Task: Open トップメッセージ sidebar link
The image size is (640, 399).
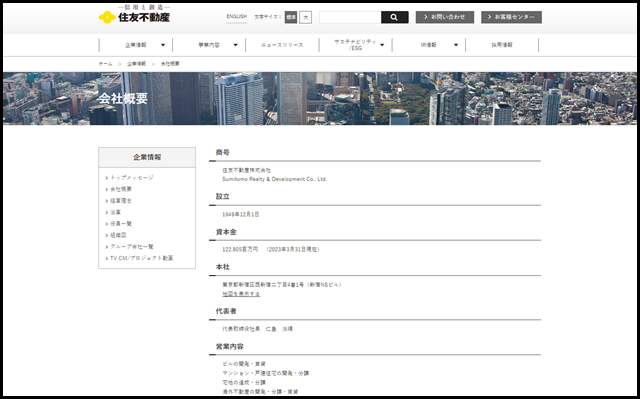Action: point(132,177)
